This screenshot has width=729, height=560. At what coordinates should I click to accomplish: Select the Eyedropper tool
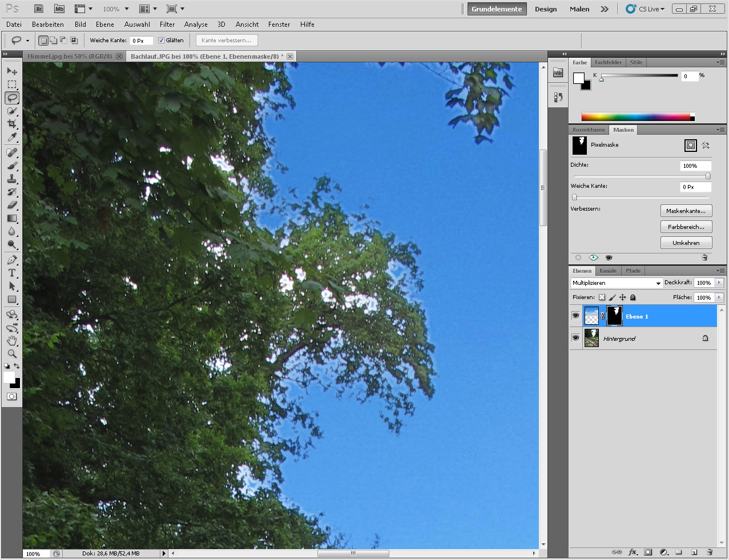(11, 137)
